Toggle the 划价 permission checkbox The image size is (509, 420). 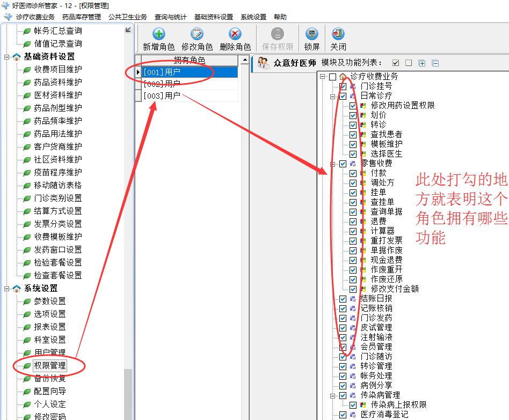click(353, 115)
